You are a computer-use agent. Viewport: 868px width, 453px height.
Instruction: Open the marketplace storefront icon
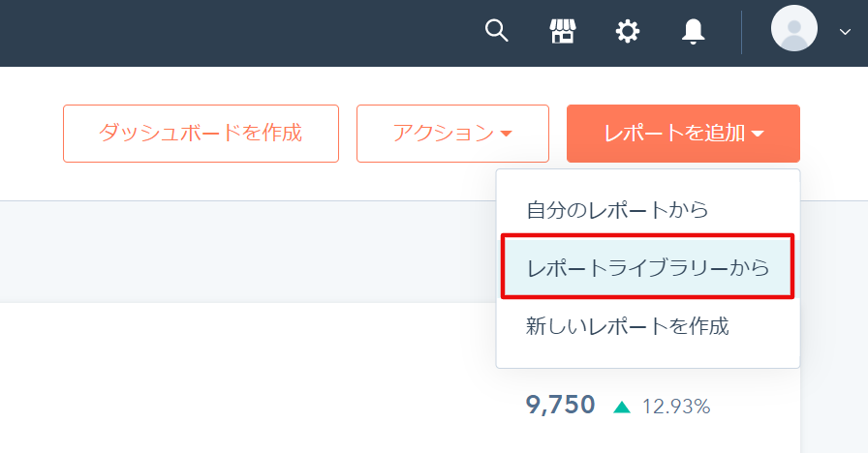click(x=563, y=31)
